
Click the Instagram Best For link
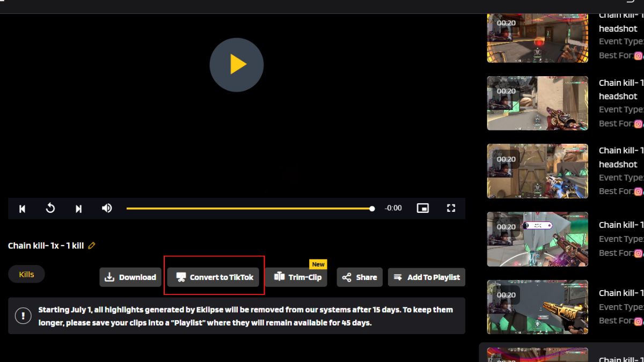(638, 55)
